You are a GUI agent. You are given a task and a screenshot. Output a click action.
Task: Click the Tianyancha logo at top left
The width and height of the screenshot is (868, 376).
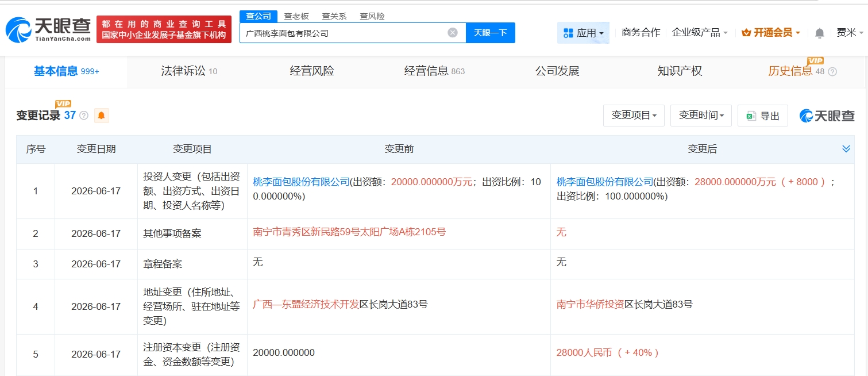click(48, 29)
